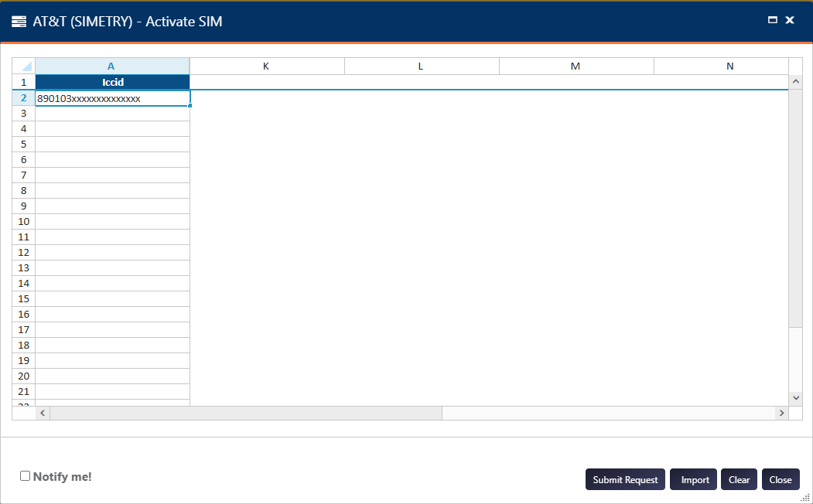Click empty Iccid cell in row 15
Viewport: 813px width, 504px height.
click(112, 299)
